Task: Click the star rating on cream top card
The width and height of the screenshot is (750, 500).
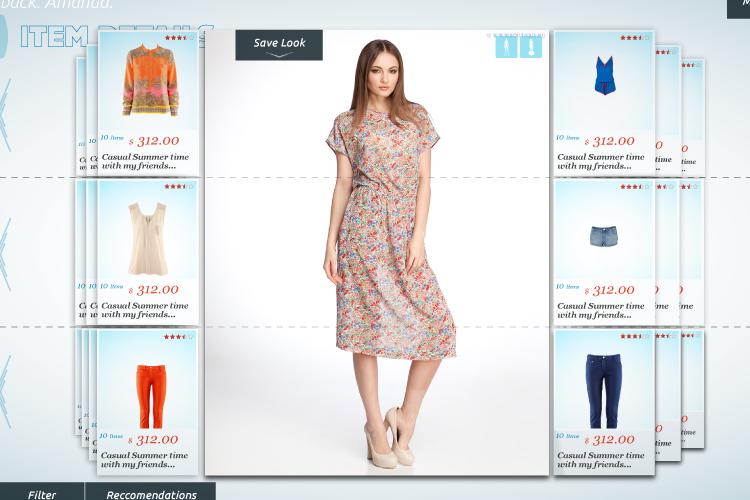Action: click(x=179, y=187)
